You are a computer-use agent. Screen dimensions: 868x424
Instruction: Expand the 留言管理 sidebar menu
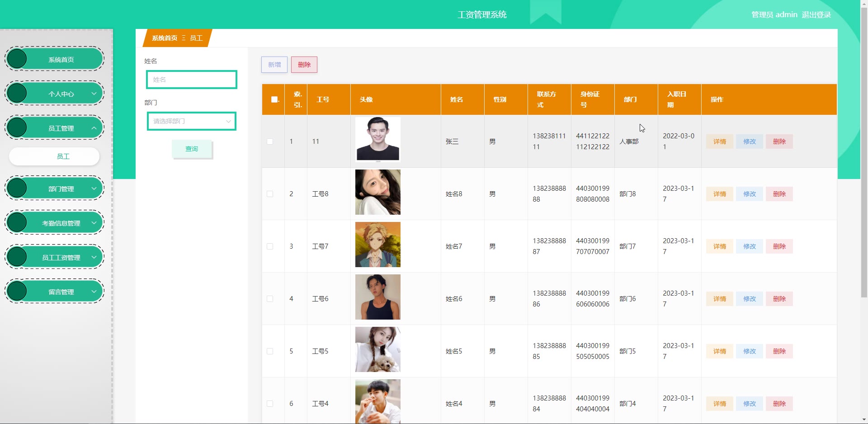coord(54,292)
